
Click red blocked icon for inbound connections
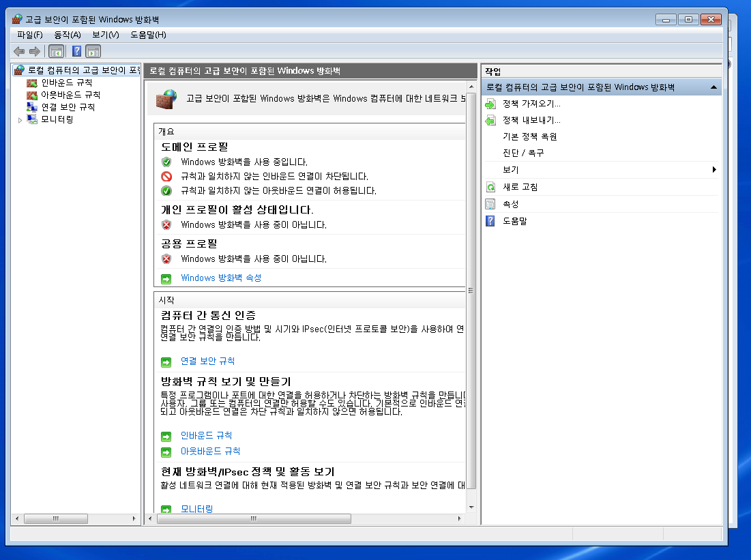(166, 176)
